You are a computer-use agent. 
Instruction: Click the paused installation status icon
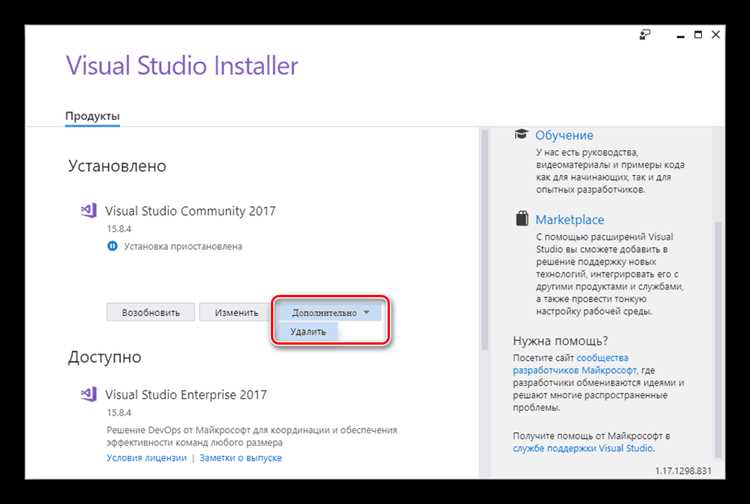click(x=112, y=246)
